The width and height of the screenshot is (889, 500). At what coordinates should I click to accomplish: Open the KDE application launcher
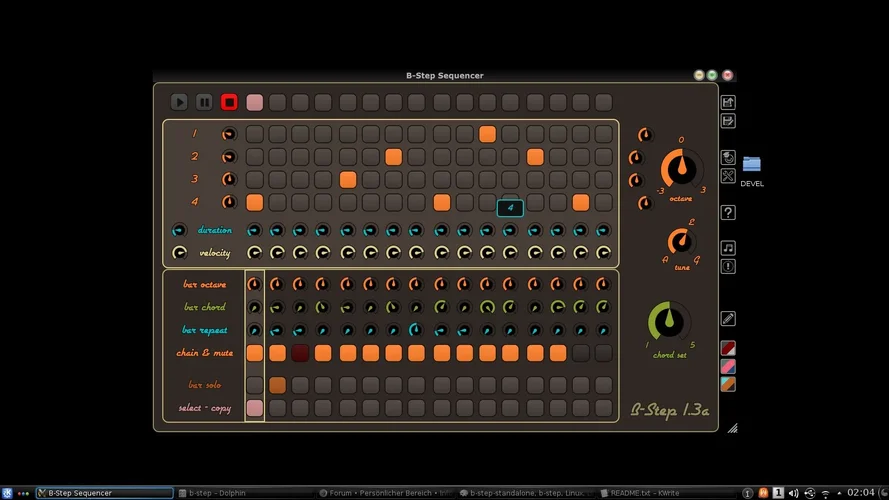(x=7, y=493)
